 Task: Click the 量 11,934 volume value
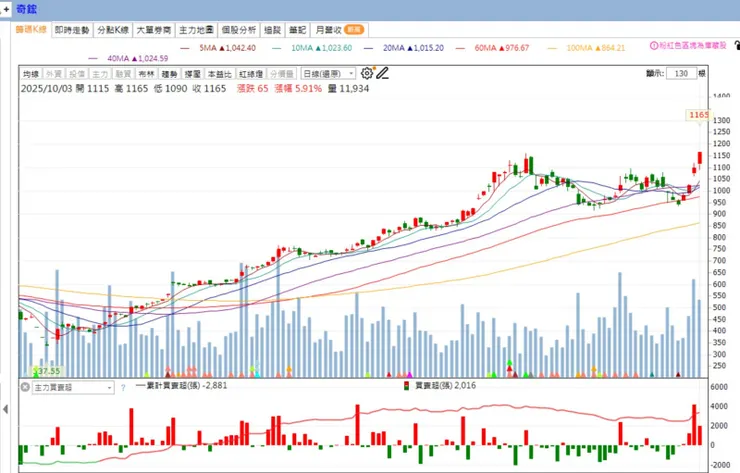(x=348, y=88)
